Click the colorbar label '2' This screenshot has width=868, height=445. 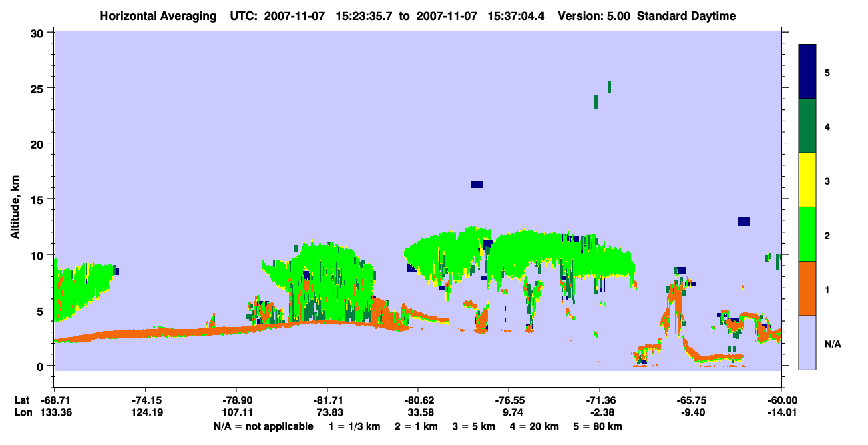click(x=828, y=235)
